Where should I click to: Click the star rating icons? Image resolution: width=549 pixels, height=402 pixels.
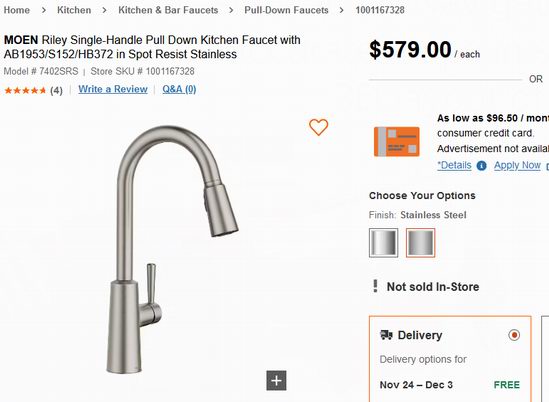pos(25,91)
